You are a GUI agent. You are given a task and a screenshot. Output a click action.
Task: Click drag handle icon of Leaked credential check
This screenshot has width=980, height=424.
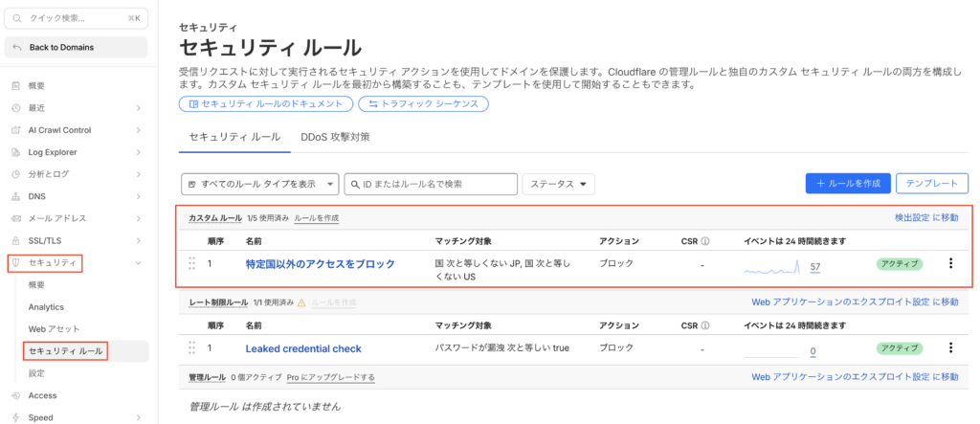[191, 348]
